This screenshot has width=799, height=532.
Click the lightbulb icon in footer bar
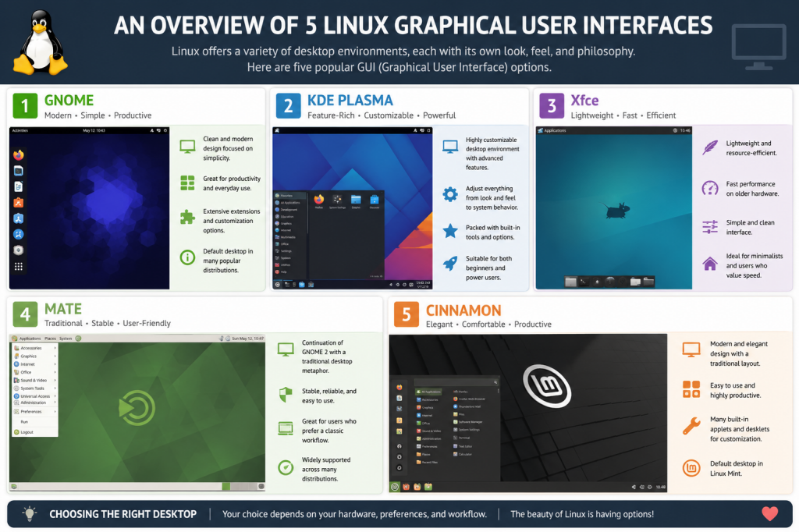[30, 513]
